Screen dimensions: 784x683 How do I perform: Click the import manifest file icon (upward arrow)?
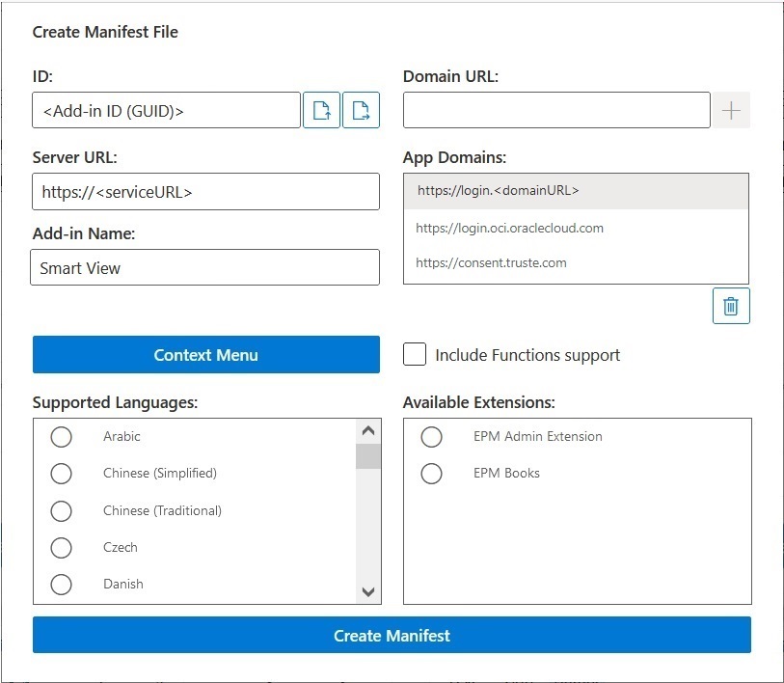[x=322, y=111]
